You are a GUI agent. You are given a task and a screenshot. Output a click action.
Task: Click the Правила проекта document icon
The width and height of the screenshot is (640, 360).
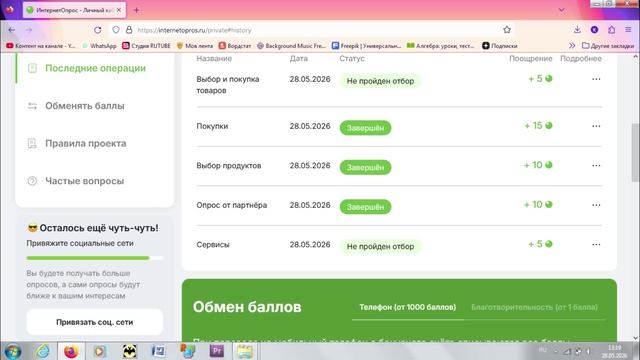32,143
